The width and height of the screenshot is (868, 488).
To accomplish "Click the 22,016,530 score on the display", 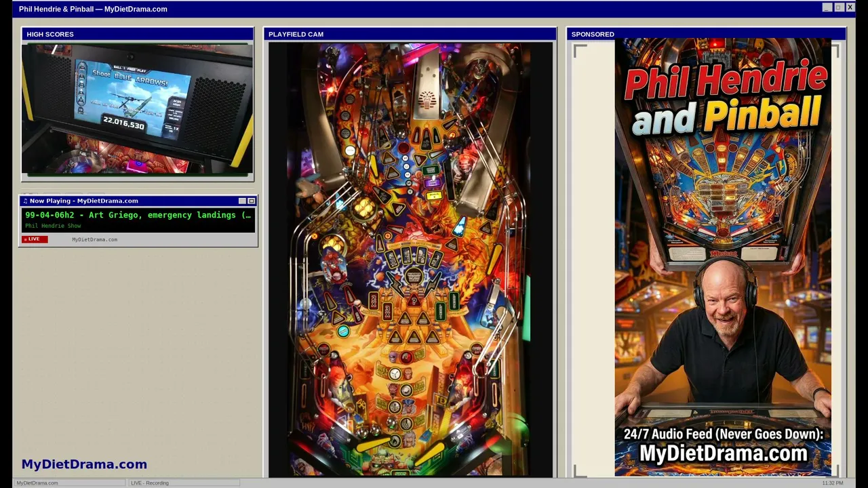I will 123,123.
